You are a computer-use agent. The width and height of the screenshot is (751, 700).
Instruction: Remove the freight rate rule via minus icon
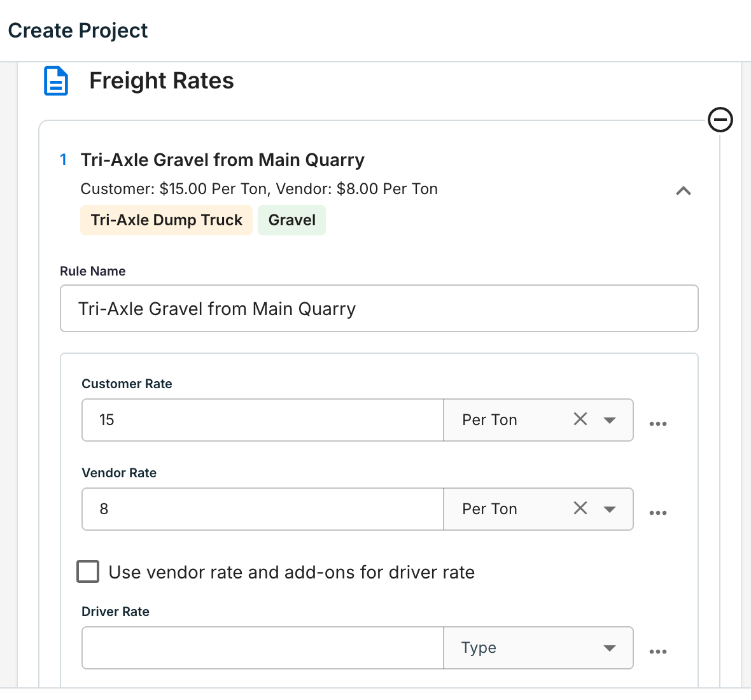tap(720, 119)
